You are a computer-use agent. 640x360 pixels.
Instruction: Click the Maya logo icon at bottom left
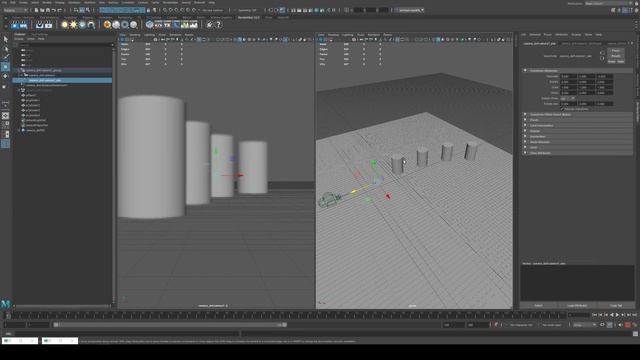click(x=6, y=304)
